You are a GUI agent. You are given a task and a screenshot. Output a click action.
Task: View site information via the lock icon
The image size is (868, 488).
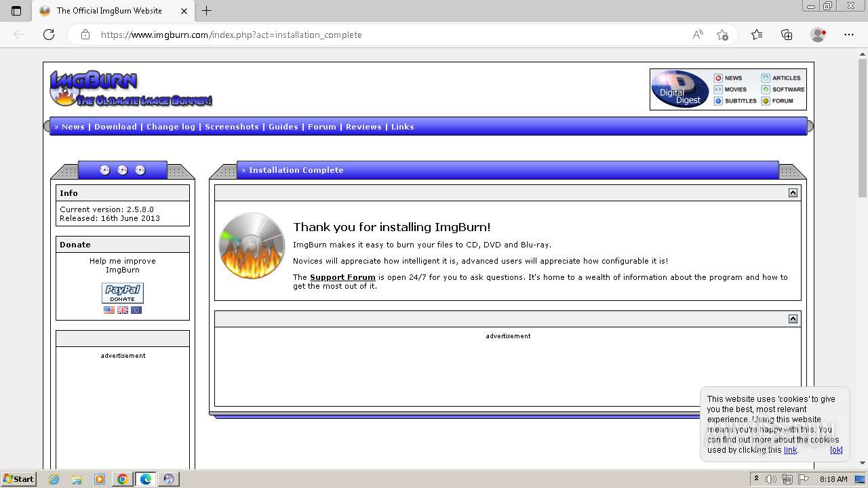(x=85, y=35)
